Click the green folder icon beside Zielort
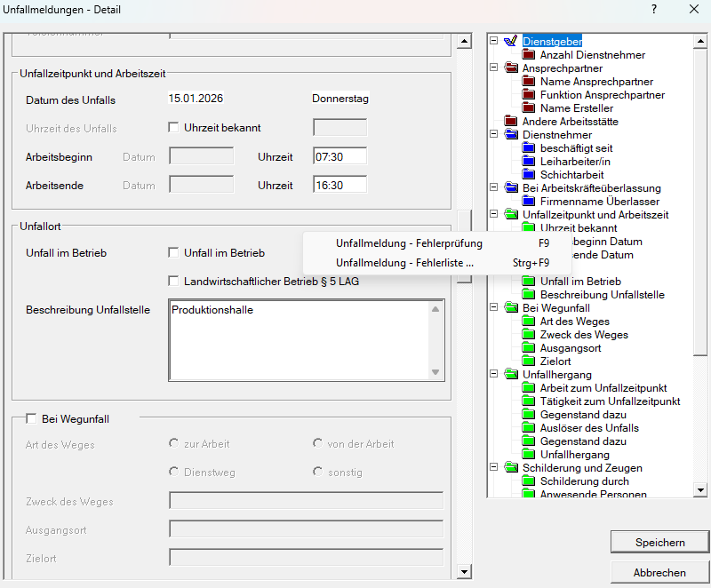 529,362
